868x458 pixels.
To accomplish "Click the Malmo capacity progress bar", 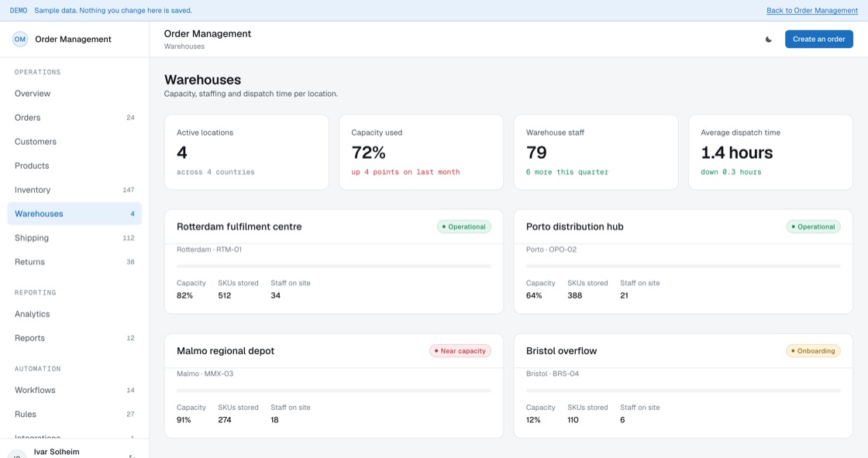I will pos(334,391).
